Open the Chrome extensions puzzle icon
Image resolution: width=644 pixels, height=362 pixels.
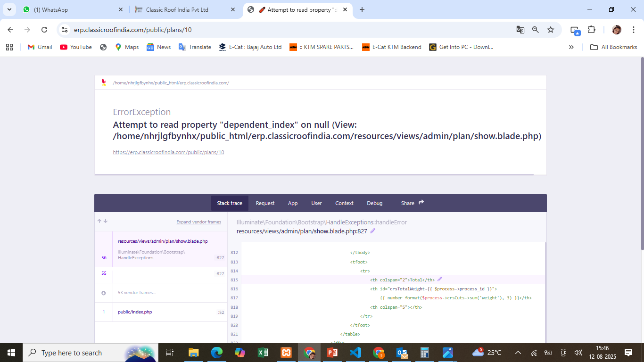(x=591, y=30)
